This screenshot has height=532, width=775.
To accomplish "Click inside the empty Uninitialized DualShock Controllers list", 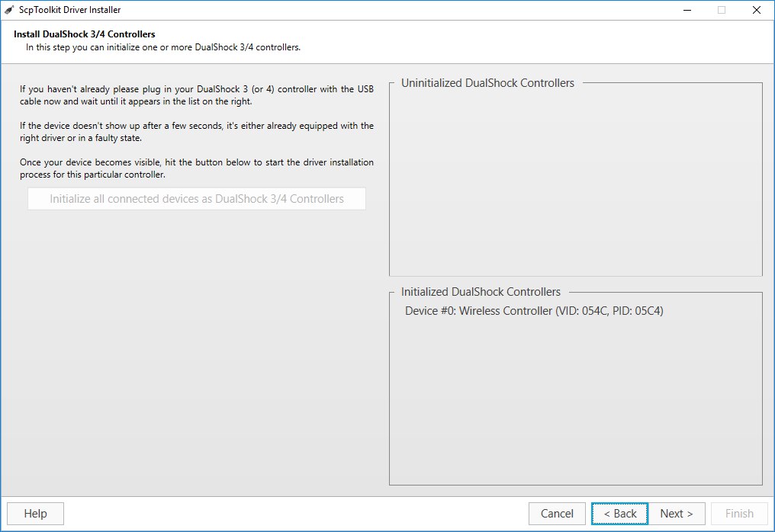I will pos(575,183).
